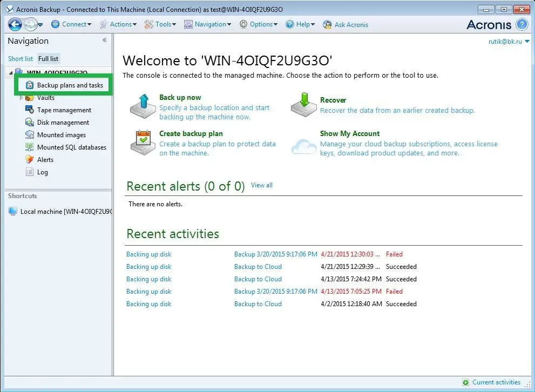Screen dimensions: 535x392
Task: Click the Back up now link
Action: [180, 97]
